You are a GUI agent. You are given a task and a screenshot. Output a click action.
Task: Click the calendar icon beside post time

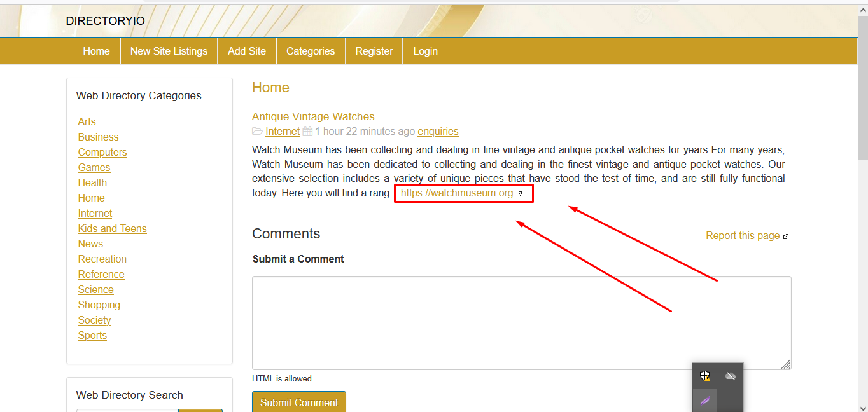pyautogui.click(x=307, y=132)
